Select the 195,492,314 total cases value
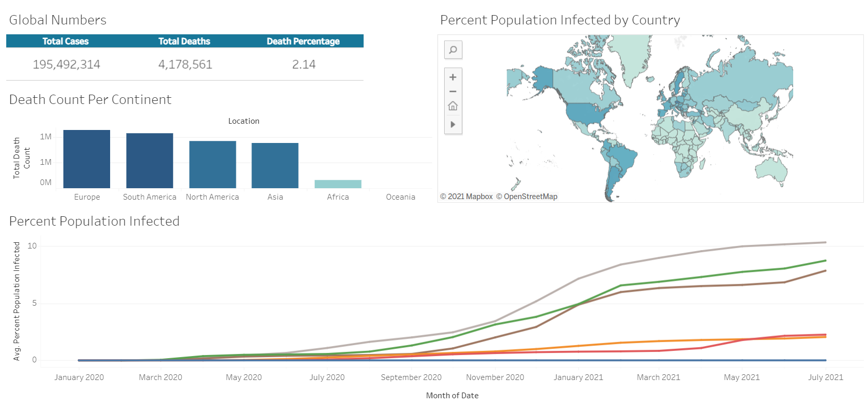The width and height of the screenshot is (868, 405). 66,64
